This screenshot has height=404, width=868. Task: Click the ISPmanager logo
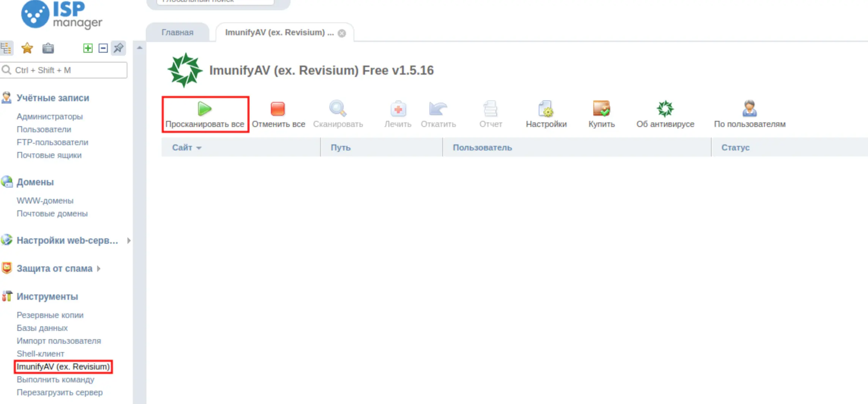click(x=61, y=14)
